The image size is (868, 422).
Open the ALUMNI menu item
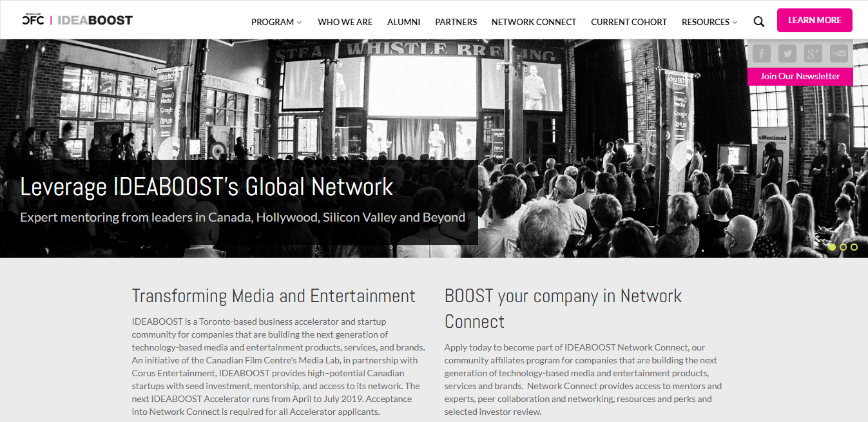coord(403,22)
